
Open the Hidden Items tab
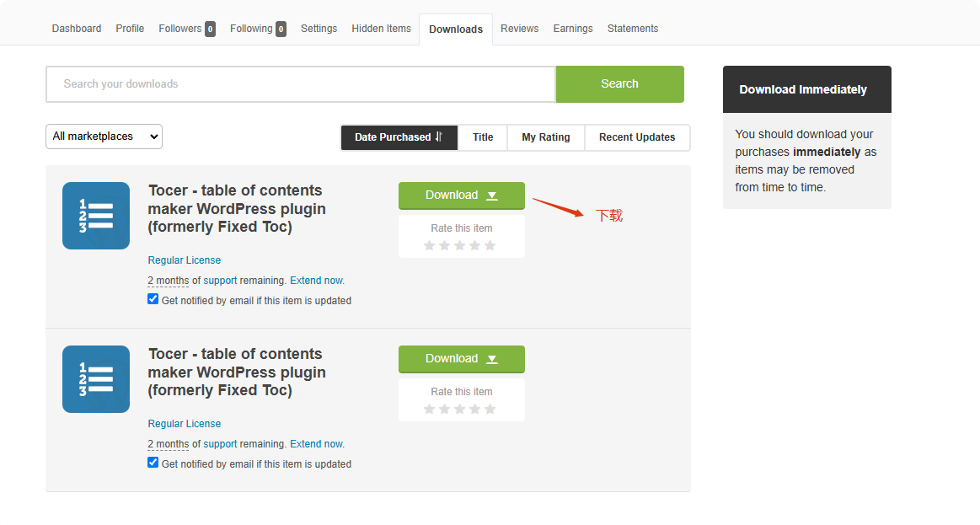[381, 29]
